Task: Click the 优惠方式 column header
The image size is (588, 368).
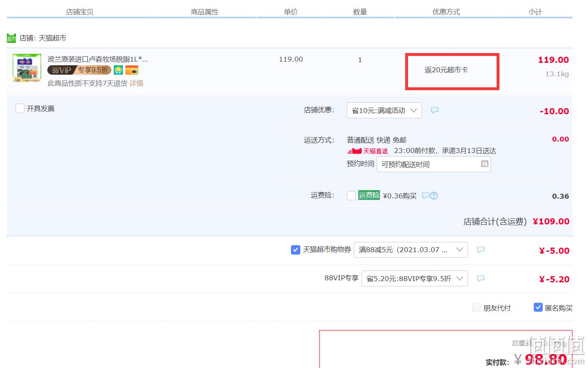Action: [x=446, y=12]
